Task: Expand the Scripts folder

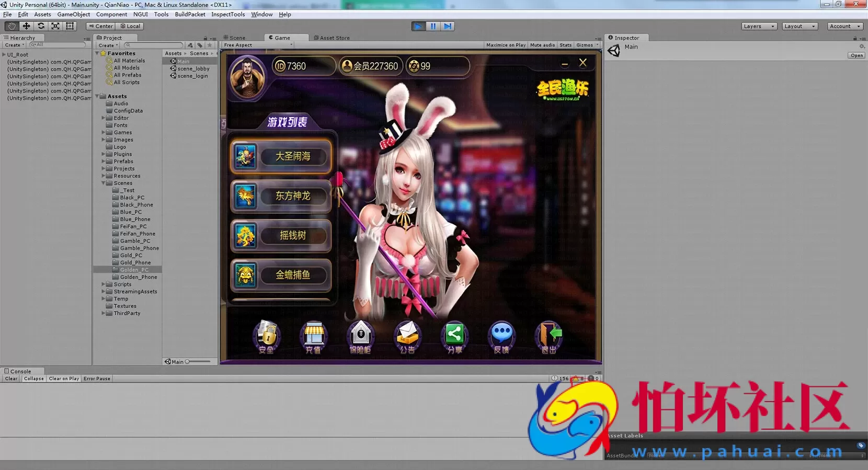Action: click(x=104, y=284)
